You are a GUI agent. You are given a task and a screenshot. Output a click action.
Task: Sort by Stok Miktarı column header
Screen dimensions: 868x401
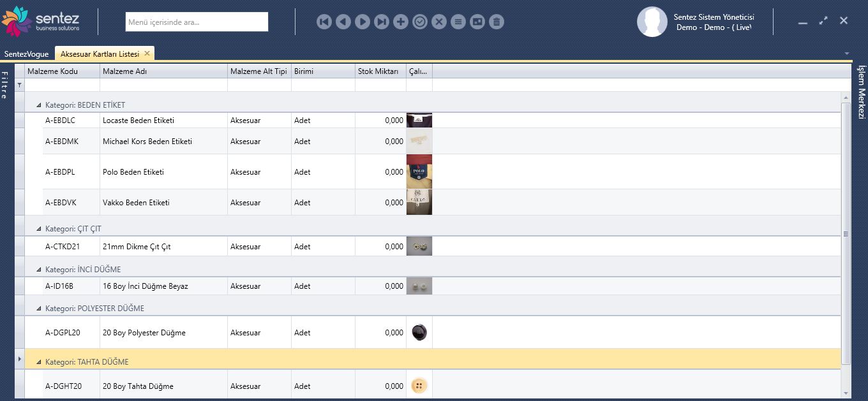(x=380, y=71)
